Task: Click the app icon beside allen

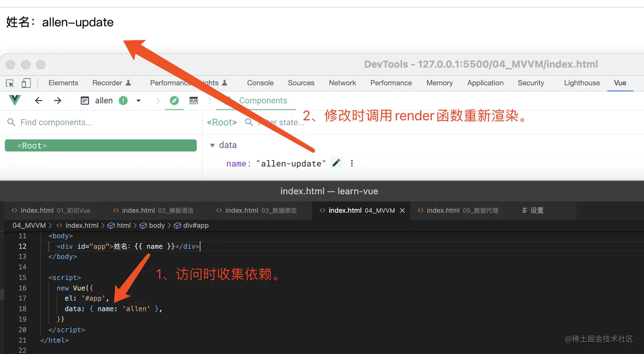Action: pyautogui.click(x=85, y=100)
